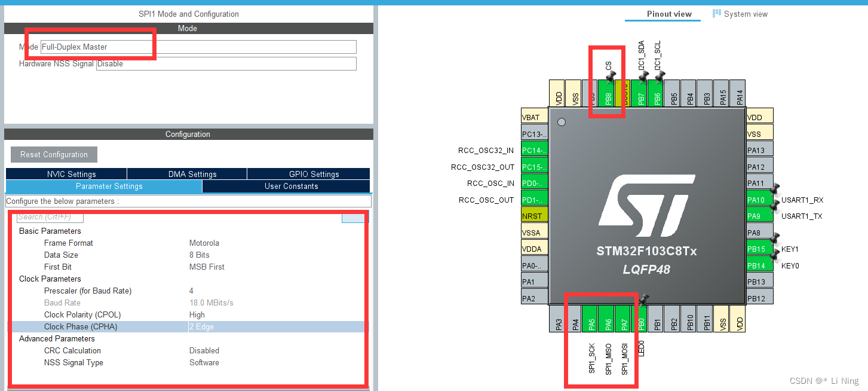
Task: Switch to Pinout view
Action: [669, 14]
